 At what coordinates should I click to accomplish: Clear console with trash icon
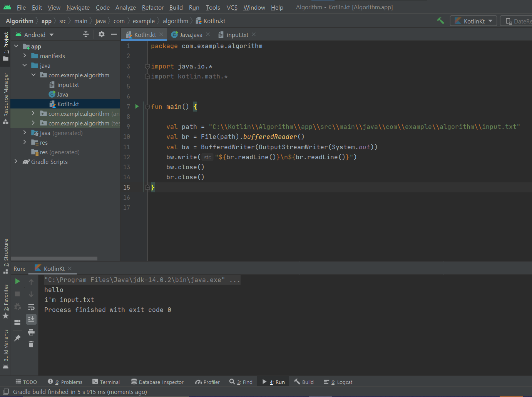pyautogui.click(x=31, y=344)
